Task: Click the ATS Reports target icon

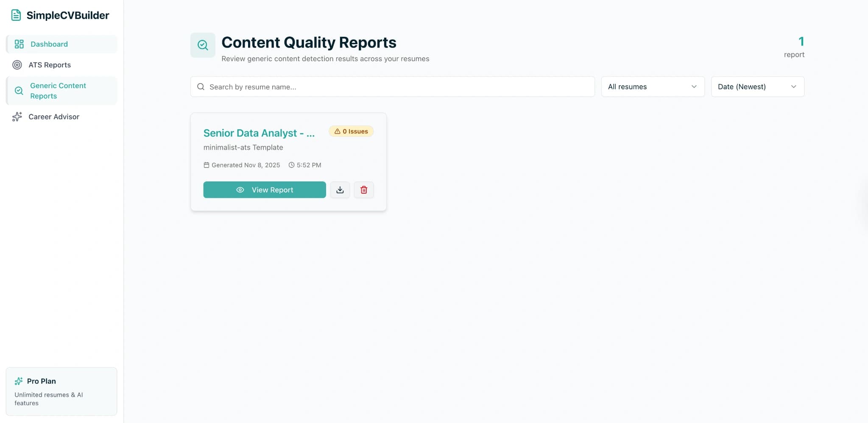Action: pos(17,65)
